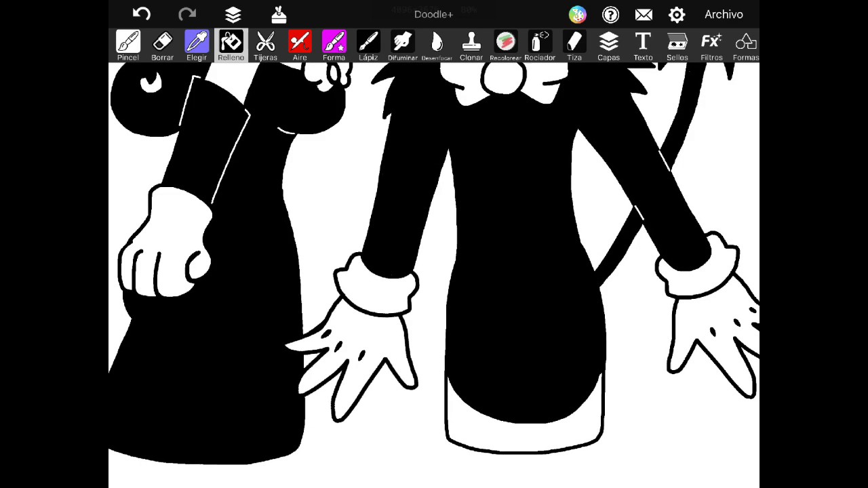Open the Filtros effects tool

click(x=711, y=46)
